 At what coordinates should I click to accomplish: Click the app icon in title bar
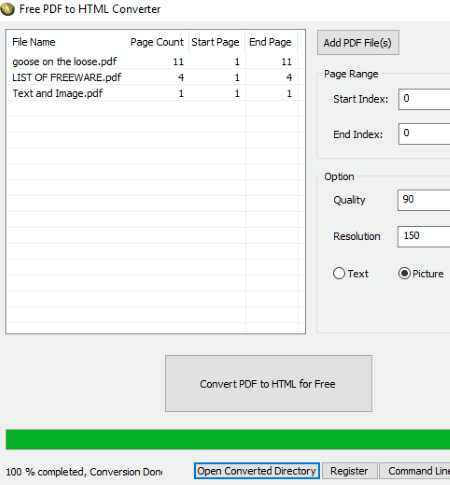click(7, 9)
